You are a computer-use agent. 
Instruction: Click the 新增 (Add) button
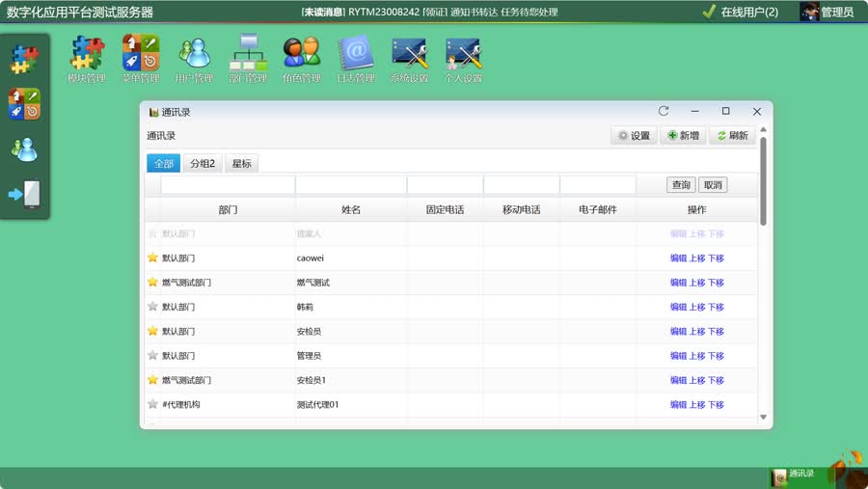click(683, 136)
